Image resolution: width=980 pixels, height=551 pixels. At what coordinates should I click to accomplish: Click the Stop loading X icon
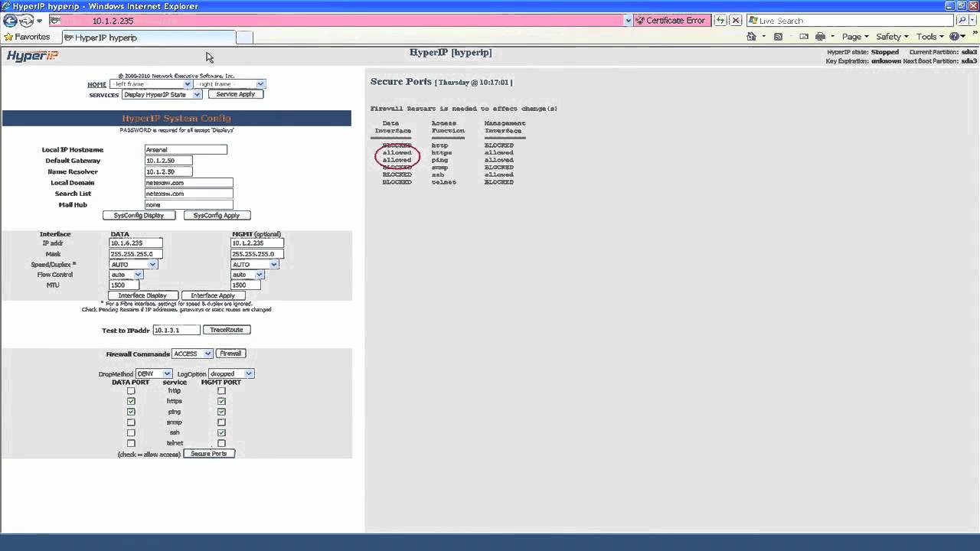736,21
